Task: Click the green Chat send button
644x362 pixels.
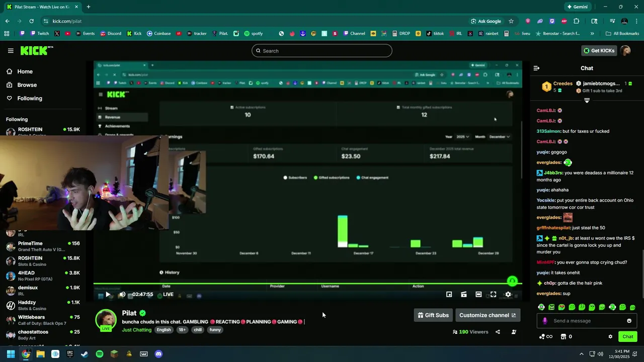Action: point(628,337)
